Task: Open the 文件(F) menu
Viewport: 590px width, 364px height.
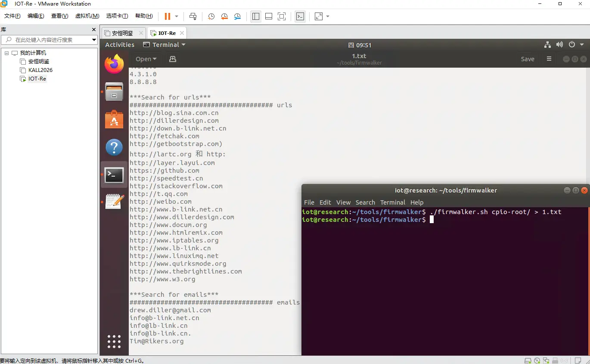Action: [12, 16]
